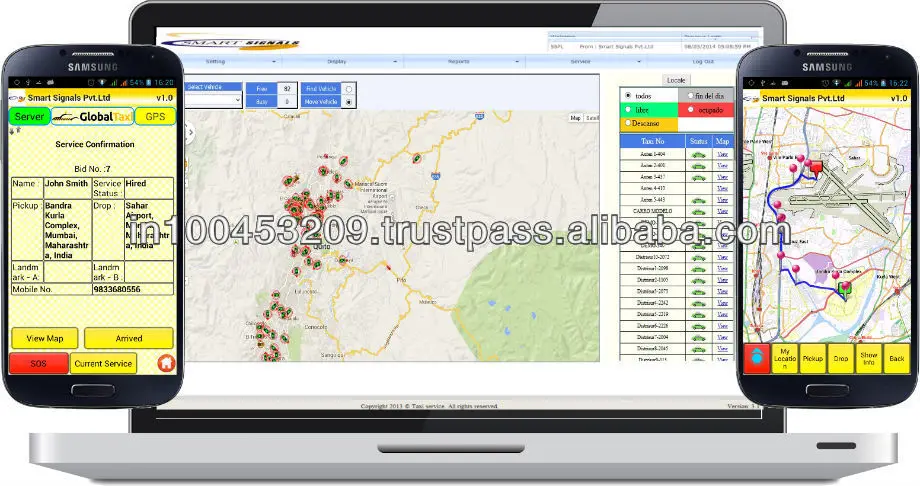Select the 'todos' radio button
This screenshot has height=486, width=920.
pyautogui.click(x=627, y=95)
